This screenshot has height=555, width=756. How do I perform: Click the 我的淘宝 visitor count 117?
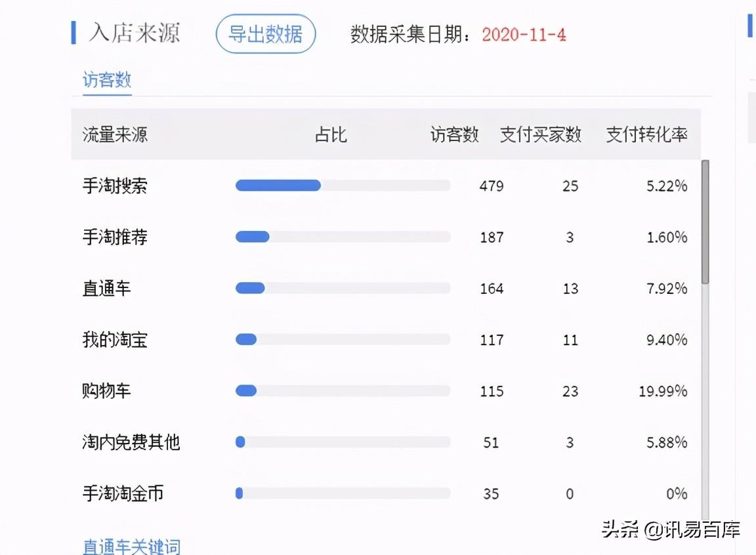(x=492, y=340)
